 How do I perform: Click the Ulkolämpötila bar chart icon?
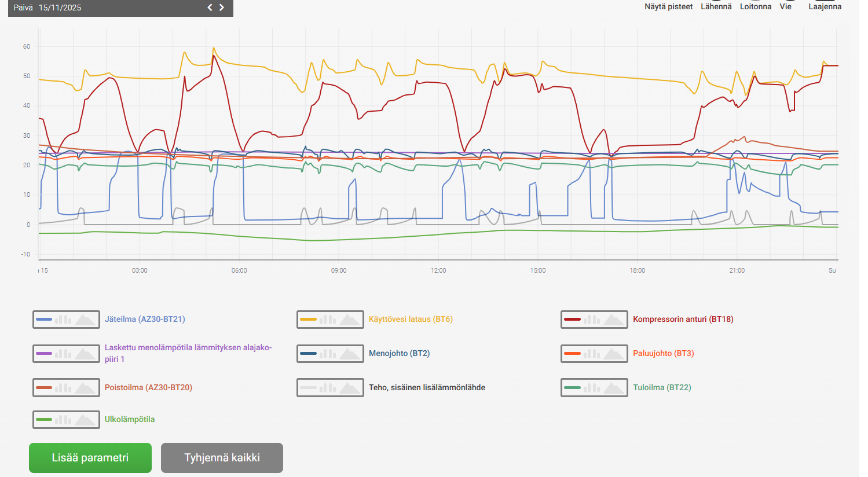tap(64, 420)
